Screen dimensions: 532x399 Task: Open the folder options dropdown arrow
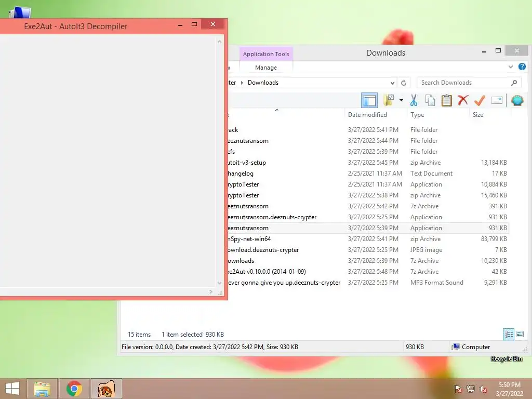pyautogui.click(x=401, y=100)
